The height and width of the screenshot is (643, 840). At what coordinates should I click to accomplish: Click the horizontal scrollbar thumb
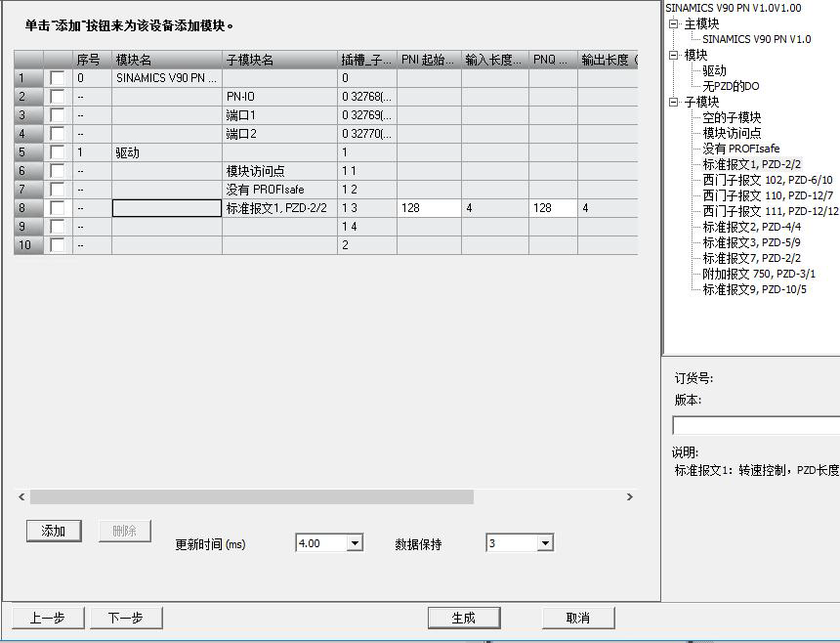(252, 497)
